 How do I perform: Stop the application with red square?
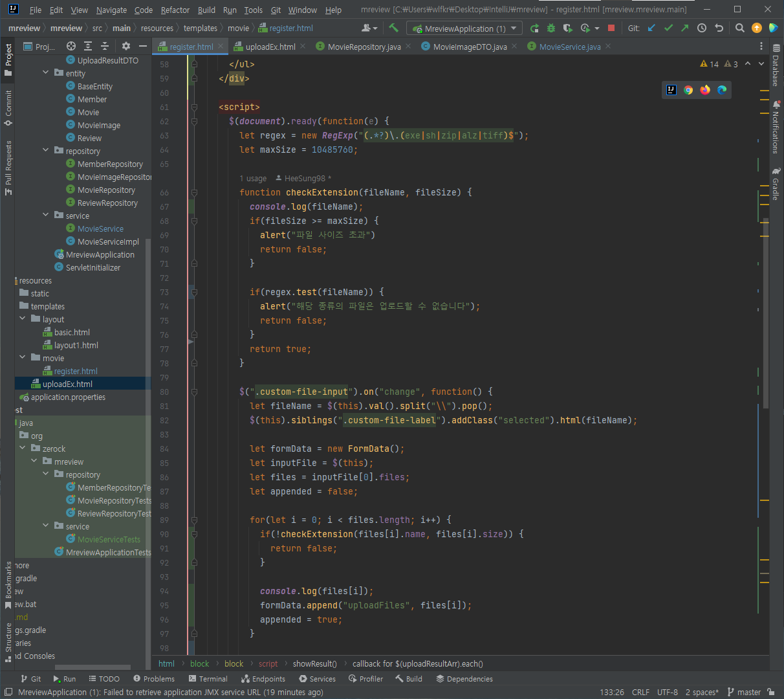pos(611,28)
